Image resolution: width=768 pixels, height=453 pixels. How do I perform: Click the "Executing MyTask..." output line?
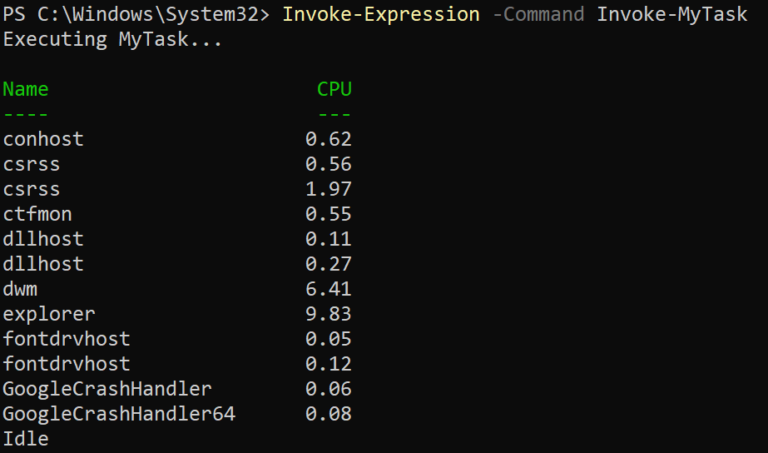(112, 40)
